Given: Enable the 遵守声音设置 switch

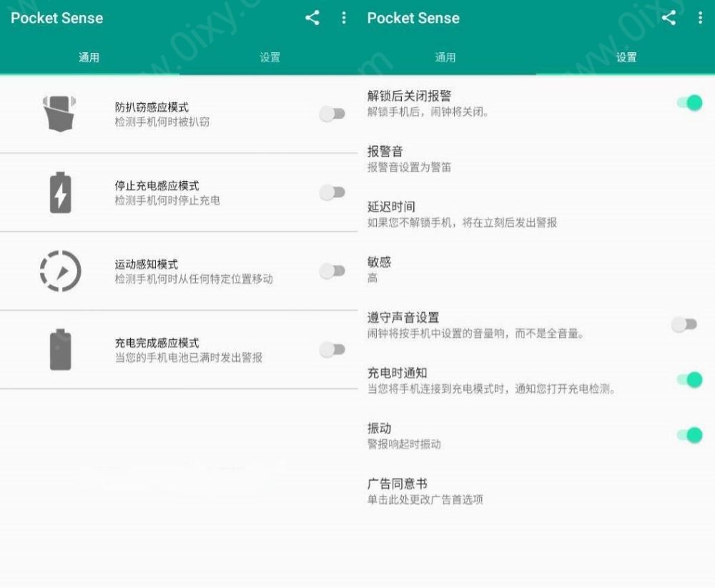Looking at the screenshot, I should (684, 325).
